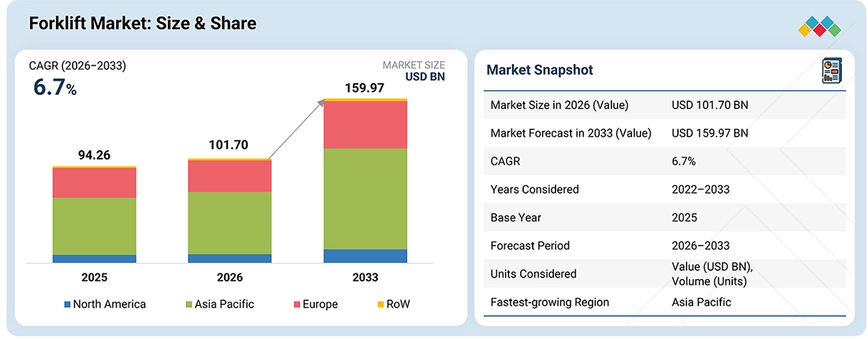Click the 94.26 value label
The image size is (868, 339).
pos(94,155)
